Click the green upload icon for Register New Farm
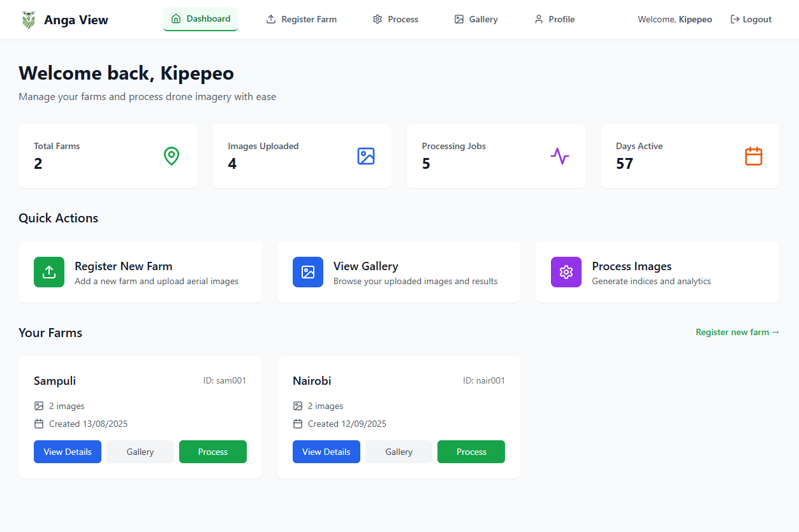 point(49,272)
